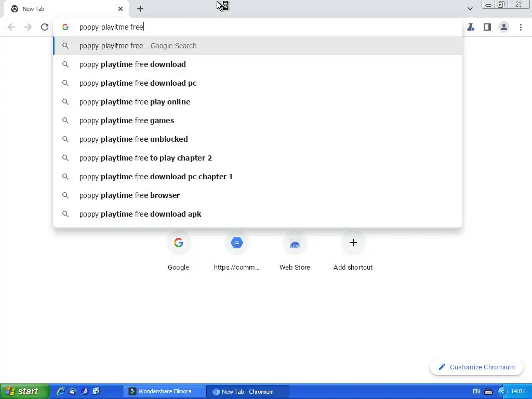This screenshot has width=532, height=399.
Task: Choose 'poppy playtime free games' suggestion
Action: coord(258,121)
